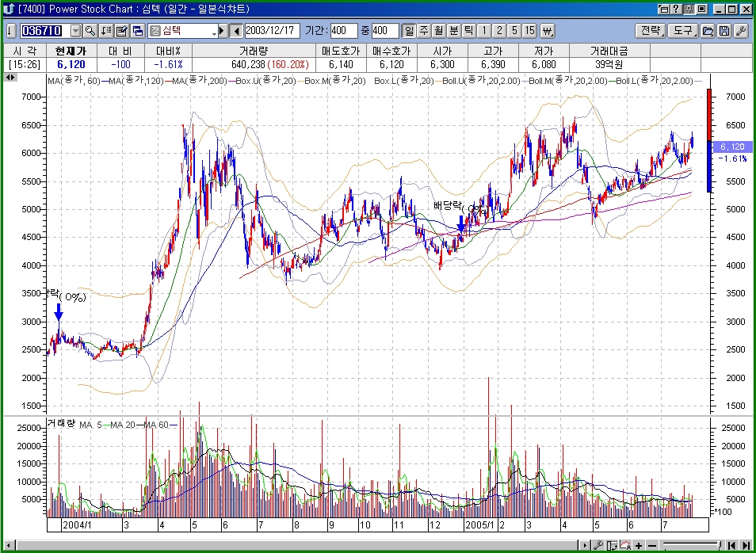
Task: Select the daily (일) period toggle
Action: pos(409,31)
